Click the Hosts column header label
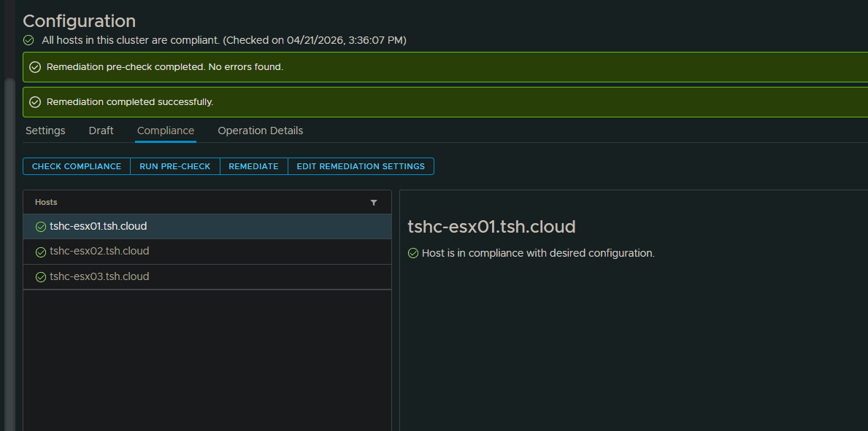Viewport: 868px width, 431px height. 46,202
